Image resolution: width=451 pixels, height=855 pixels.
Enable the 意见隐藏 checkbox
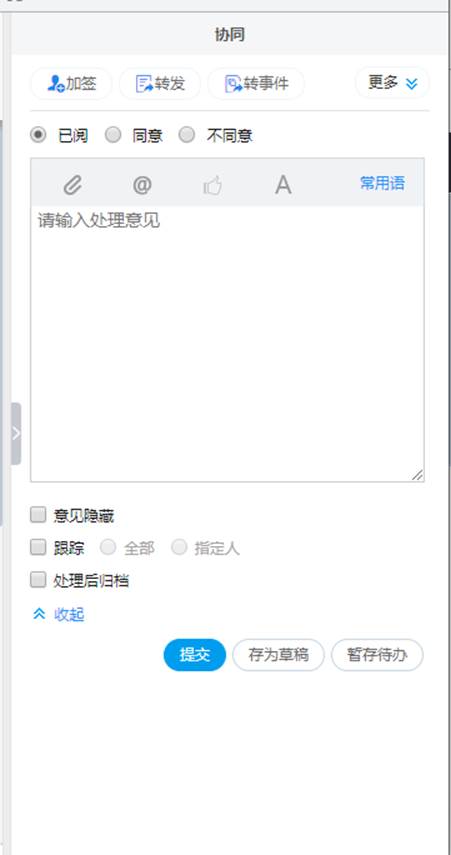[x=38, y=515]
